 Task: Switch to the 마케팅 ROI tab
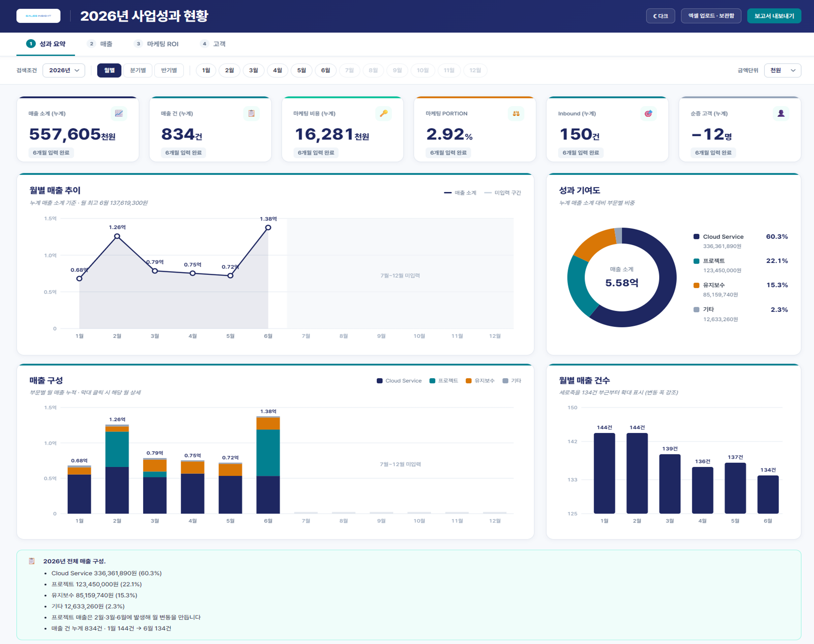coord(156,44)
